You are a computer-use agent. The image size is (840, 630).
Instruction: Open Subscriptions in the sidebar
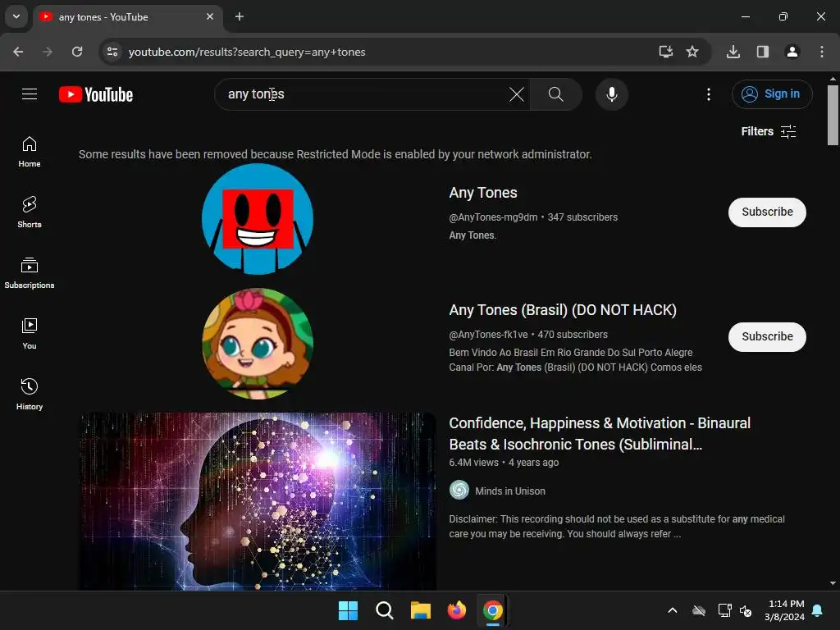pyautogui.click(x=30, y=273)
